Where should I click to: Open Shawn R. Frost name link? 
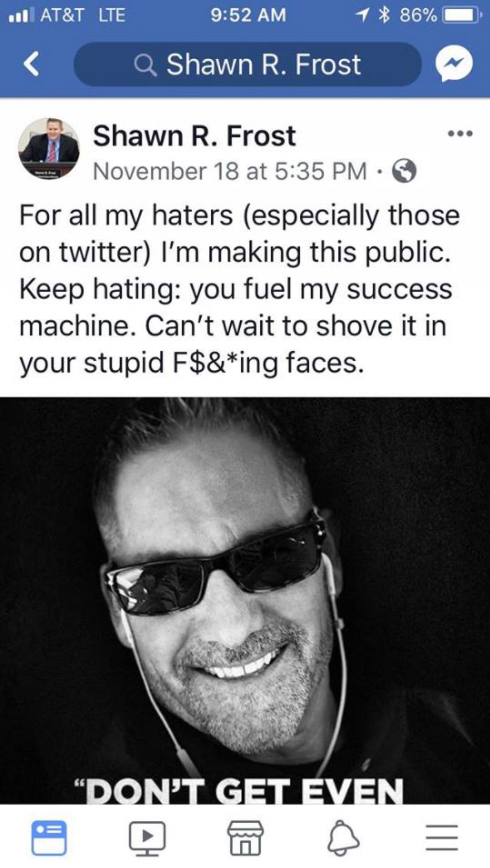click(x=194, y=136)
